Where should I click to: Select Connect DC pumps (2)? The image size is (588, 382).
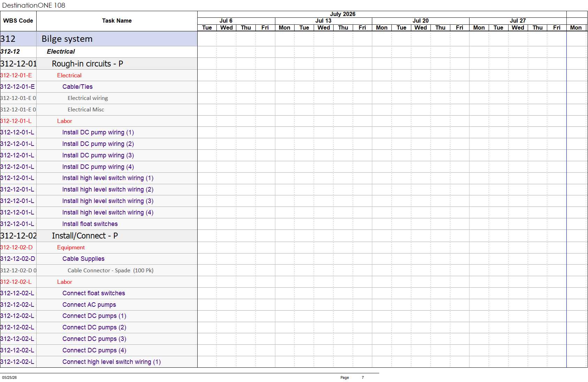pyautogui.click(x=99, y=327)
